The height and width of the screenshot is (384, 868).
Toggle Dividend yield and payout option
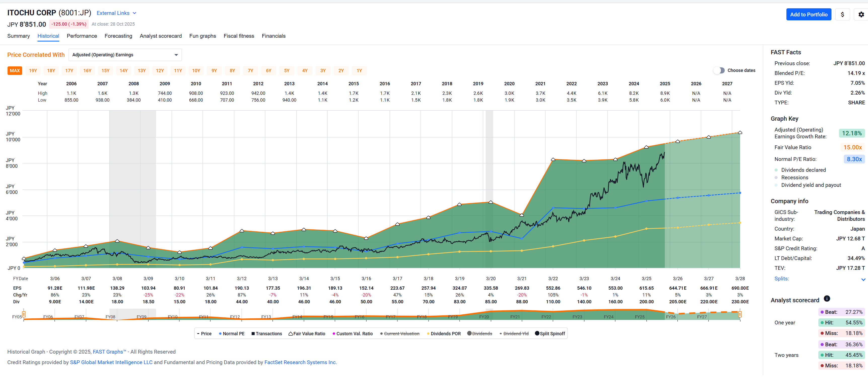tap(776, 185)
